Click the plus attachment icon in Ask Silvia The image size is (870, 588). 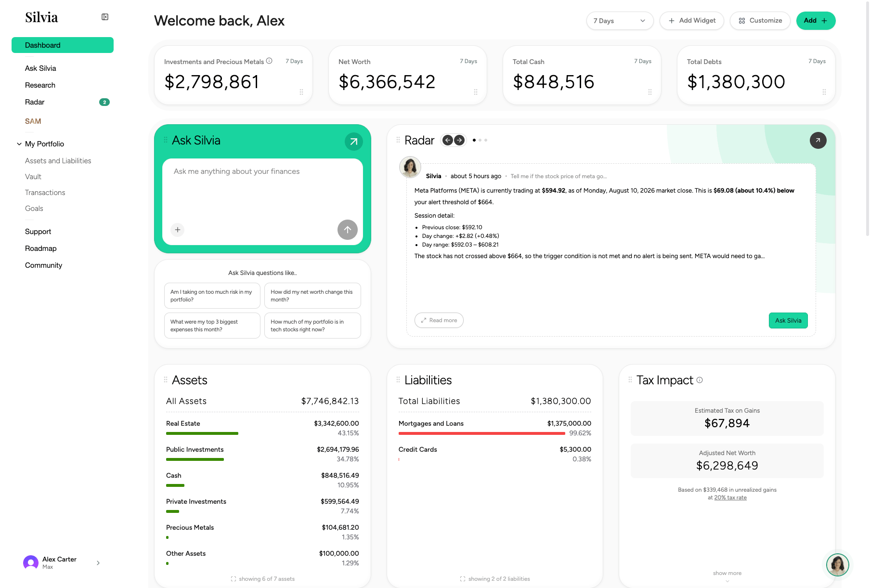178,230
